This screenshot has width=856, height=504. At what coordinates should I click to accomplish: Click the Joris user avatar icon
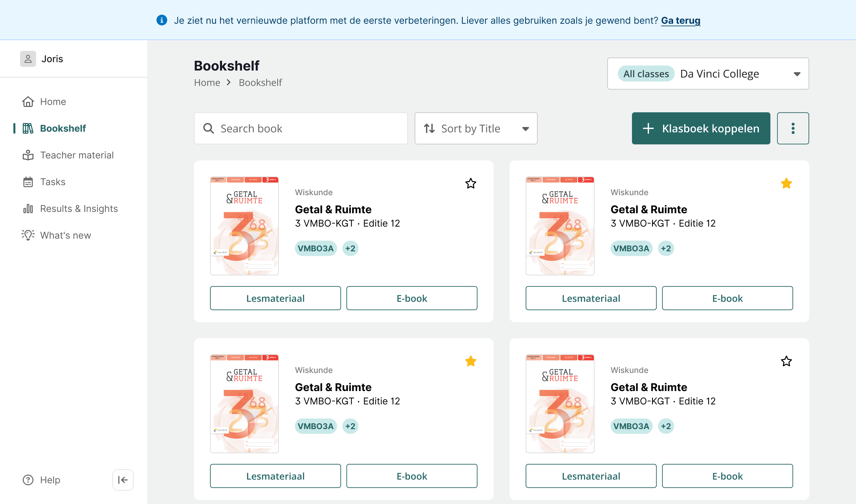28,59
